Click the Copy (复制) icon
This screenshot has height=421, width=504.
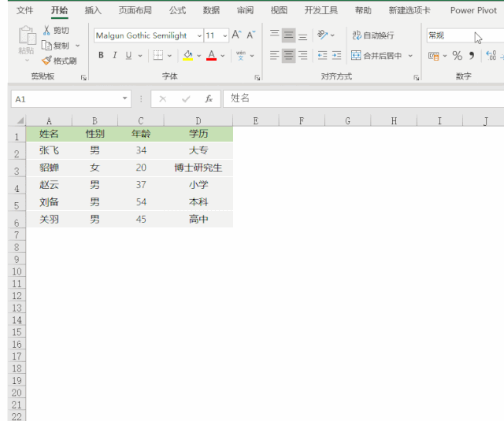click(46, 46)
